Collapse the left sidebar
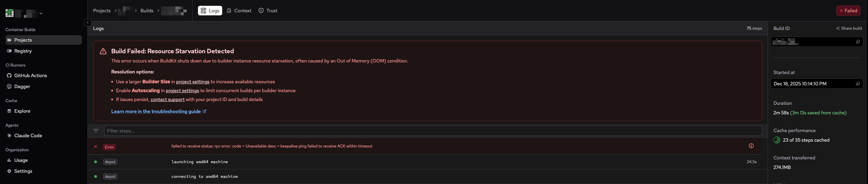This screenshot has width=868, height=184. point(87,23)
